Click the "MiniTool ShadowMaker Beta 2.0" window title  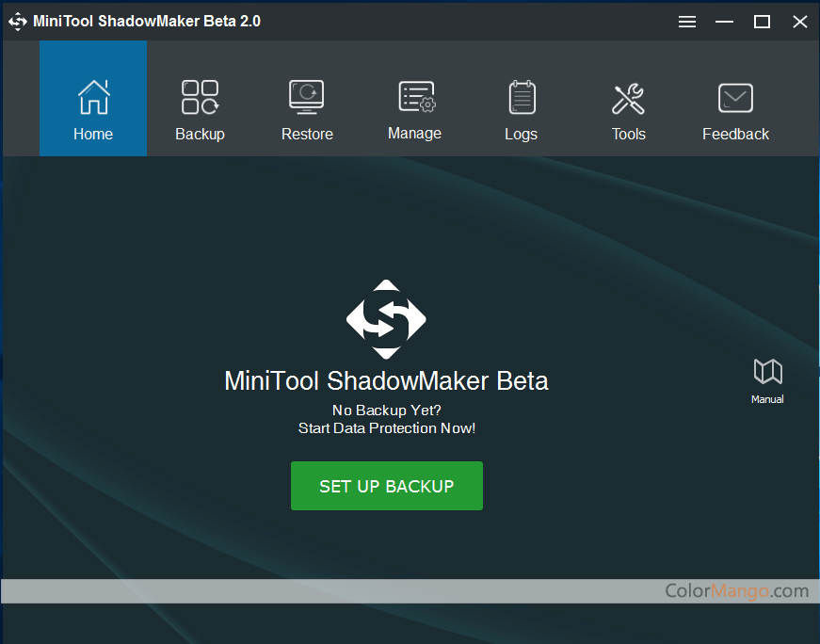pyautogui.click(x=147, y=22)
